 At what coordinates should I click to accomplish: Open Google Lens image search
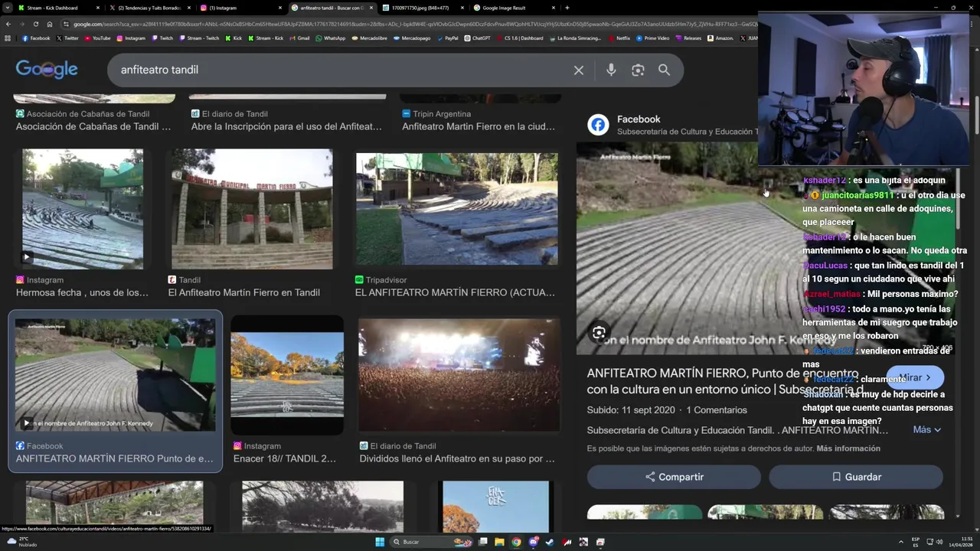point(638,70)
